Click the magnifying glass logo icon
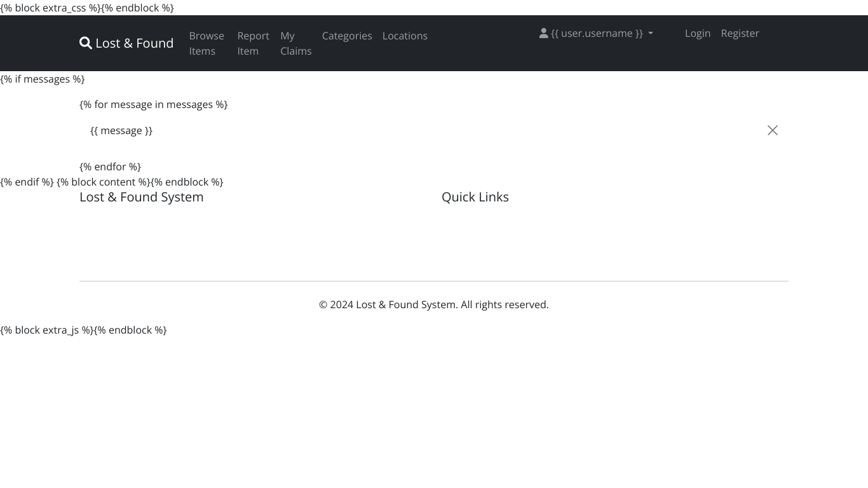868x488 pixels. (85, 43)
